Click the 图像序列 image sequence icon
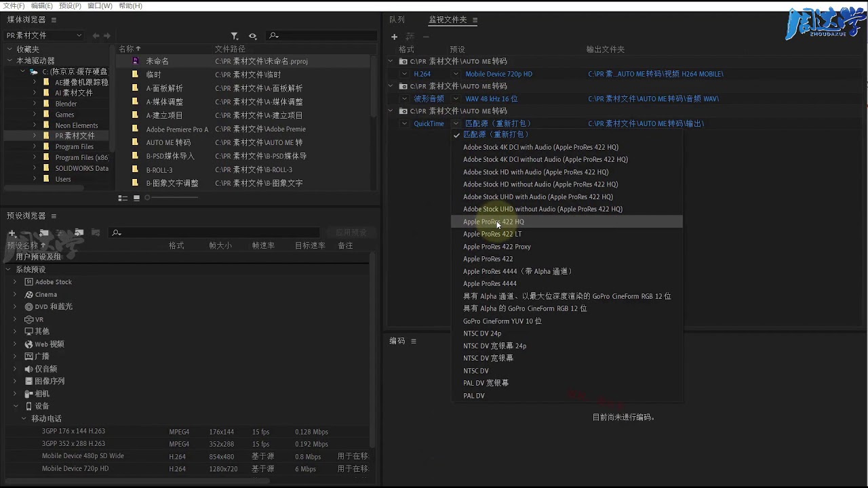The image size is (868, 488). click(x=28, y=382)
